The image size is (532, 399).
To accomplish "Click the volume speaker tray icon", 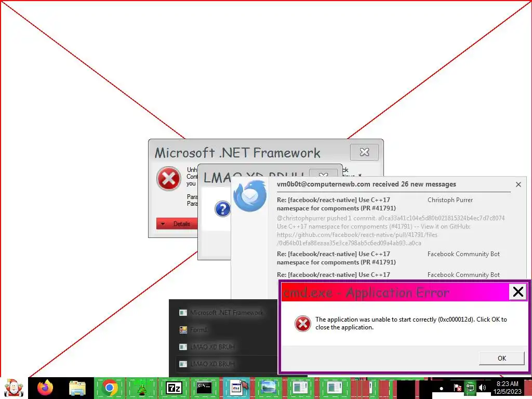I will tap(482, 388).
